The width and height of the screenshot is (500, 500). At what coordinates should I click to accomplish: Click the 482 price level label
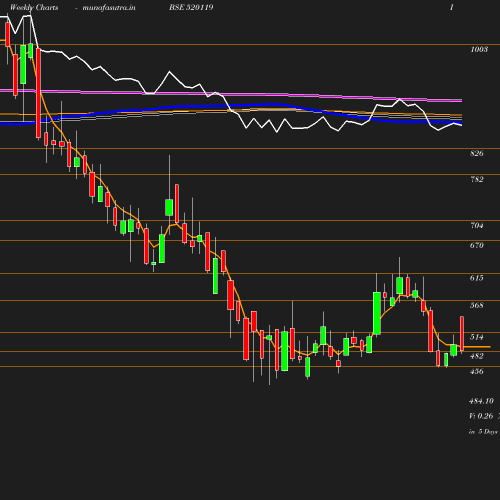(476, 356)
